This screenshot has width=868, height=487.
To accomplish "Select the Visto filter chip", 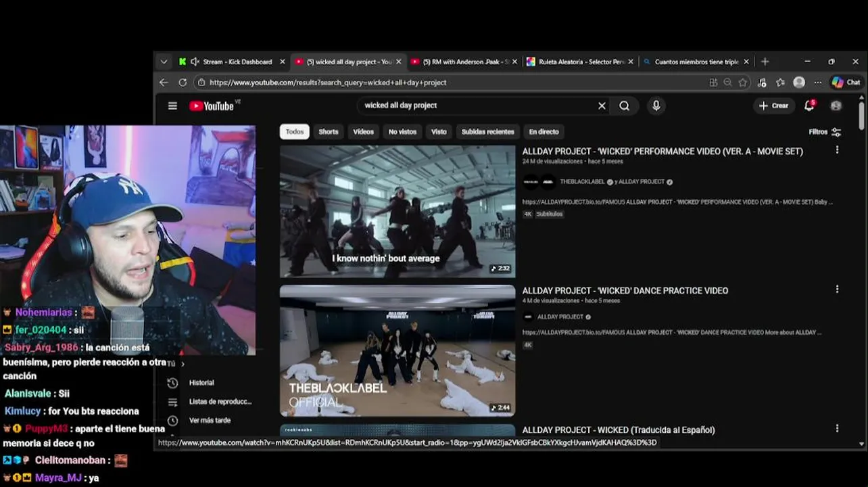I will (x=439, y=132).
